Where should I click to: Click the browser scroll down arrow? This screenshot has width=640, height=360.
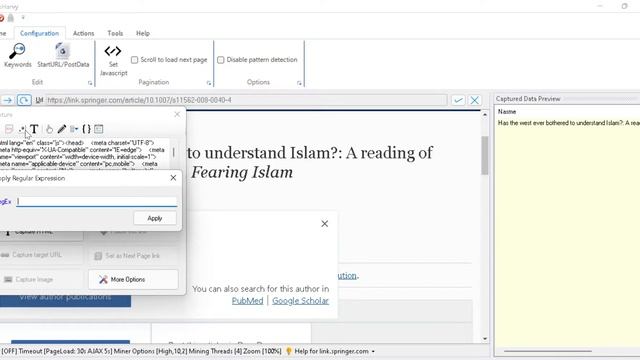pos(484,338)
